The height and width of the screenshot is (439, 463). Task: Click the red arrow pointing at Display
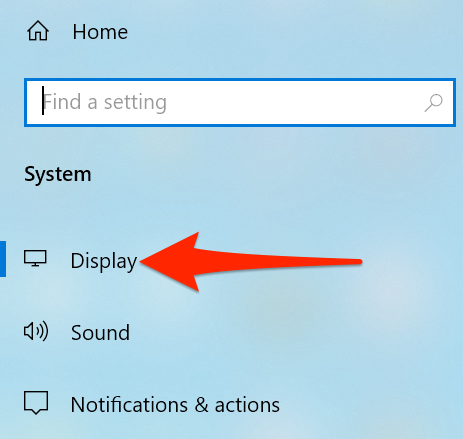251,262
